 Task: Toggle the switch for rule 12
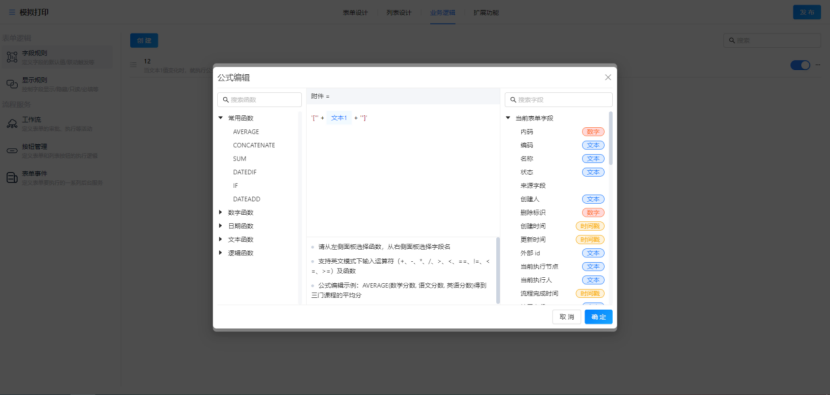800,65
